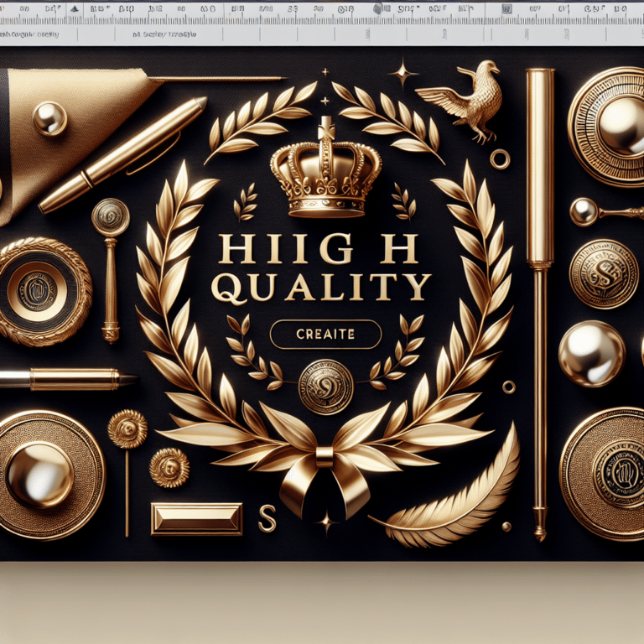Select the tall gold rod right of wreath
The height and width of the screenshot is (644, 644).
tap(538, 302)
